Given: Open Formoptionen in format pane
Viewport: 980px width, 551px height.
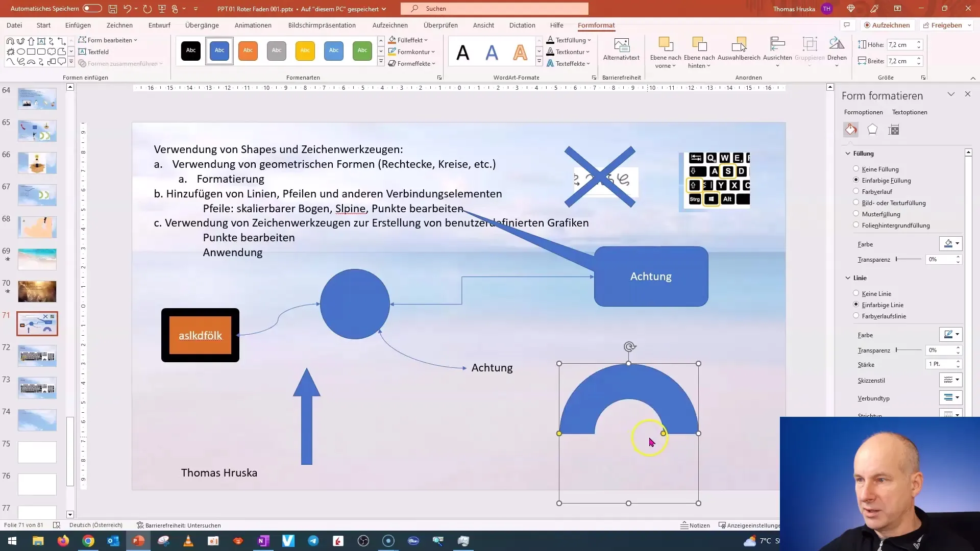Looking at the screenshot, I should [863, 112].
